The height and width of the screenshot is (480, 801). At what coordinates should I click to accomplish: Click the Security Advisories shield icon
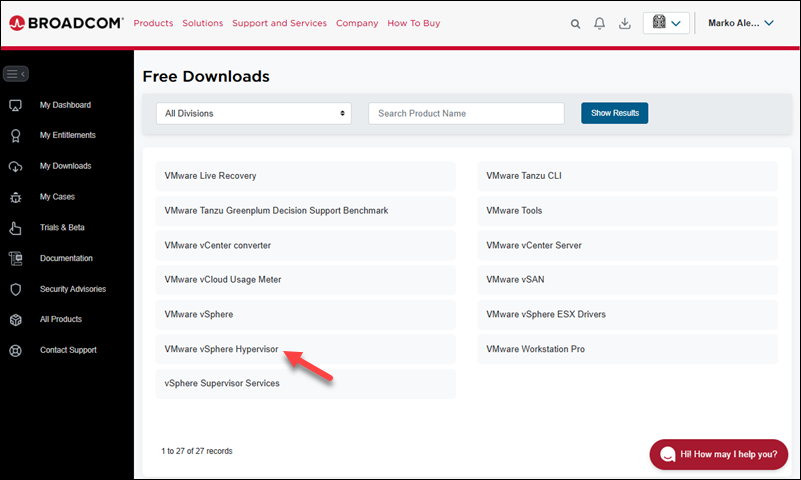click(15, 289)
